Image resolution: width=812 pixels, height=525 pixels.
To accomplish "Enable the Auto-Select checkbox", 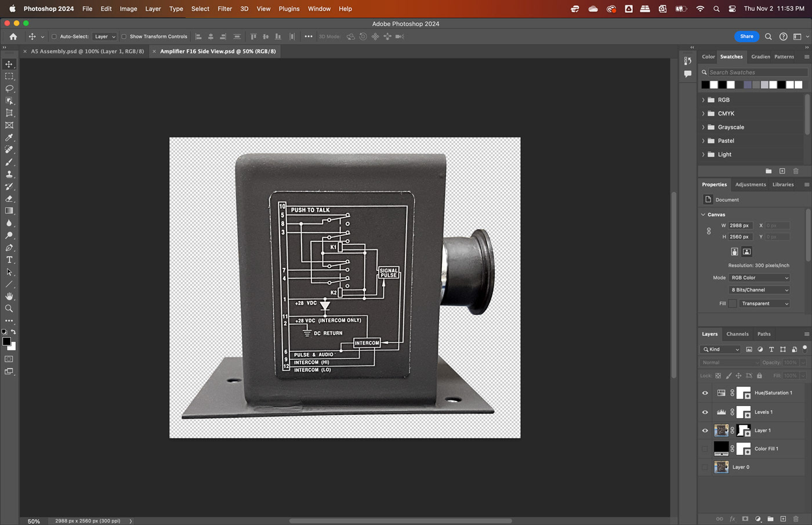I will coord(54,37).
